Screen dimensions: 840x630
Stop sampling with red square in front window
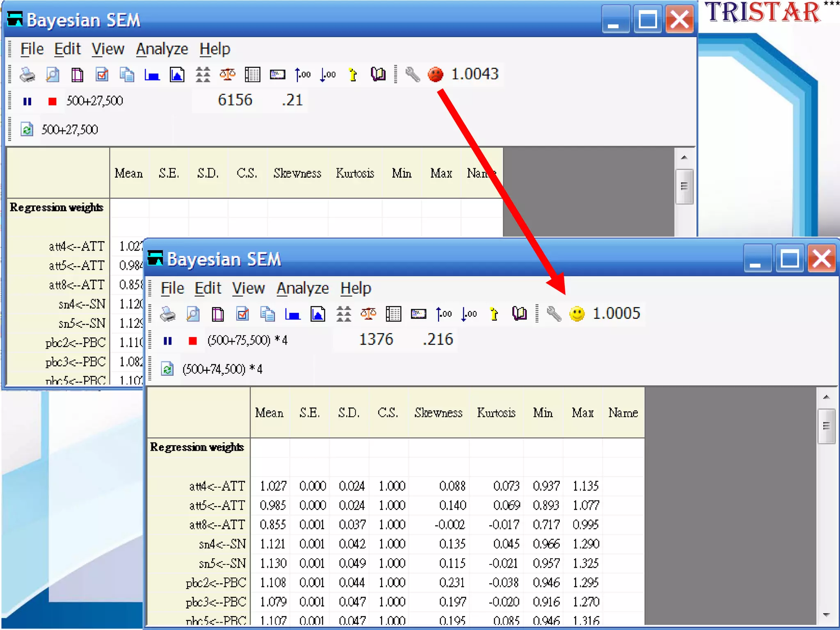tap(192, 341)
